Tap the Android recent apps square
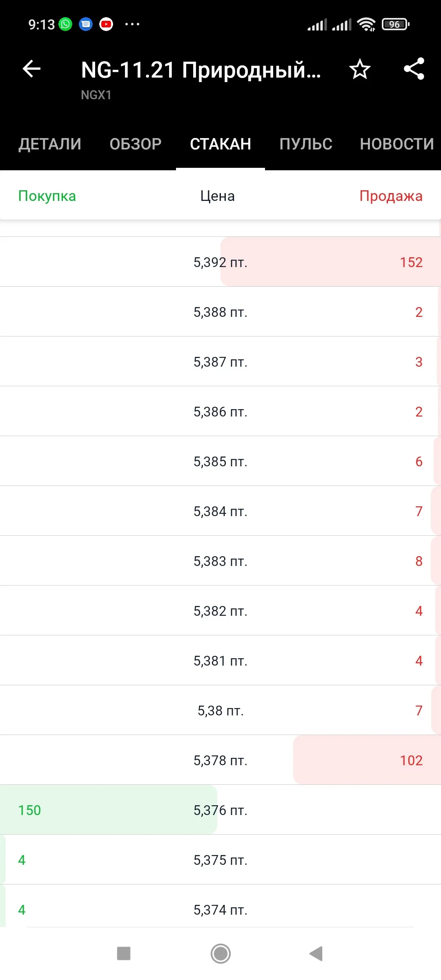Viewport: 441px width, 980px height. pyautogui.click(x=124, y=953)
